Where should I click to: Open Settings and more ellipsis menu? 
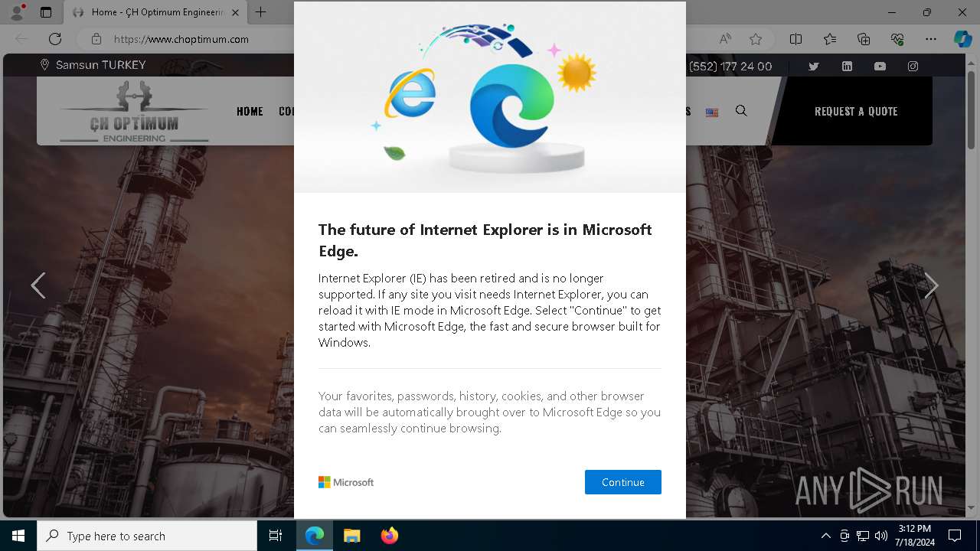click(x=931, y=39)
